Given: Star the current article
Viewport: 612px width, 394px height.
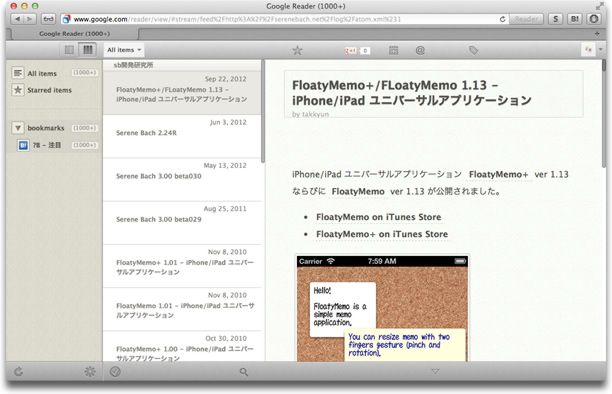Looking at the screenshot, I should click(x=297, y=50).
